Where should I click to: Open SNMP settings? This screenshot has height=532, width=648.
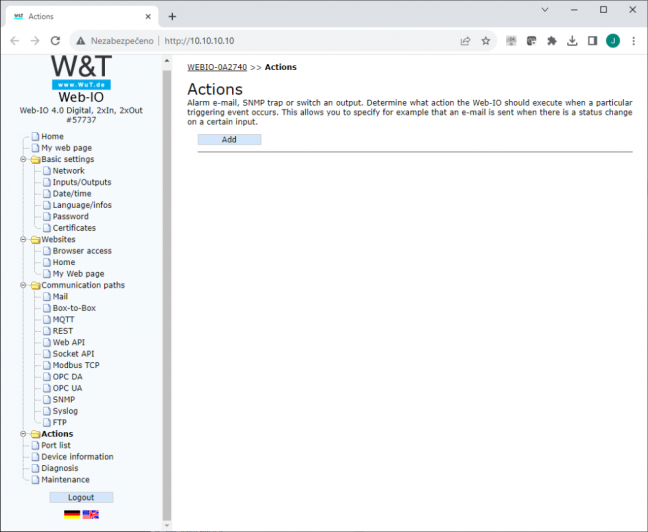[x=64, y=399]
